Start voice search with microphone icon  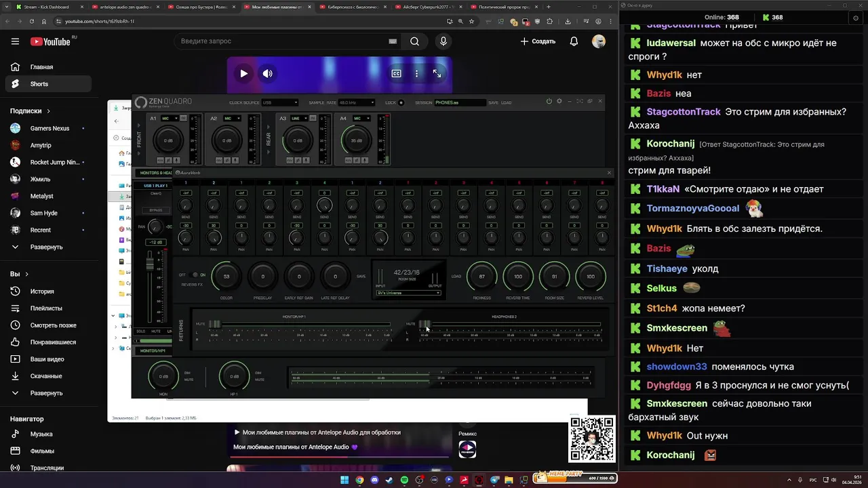443,41
